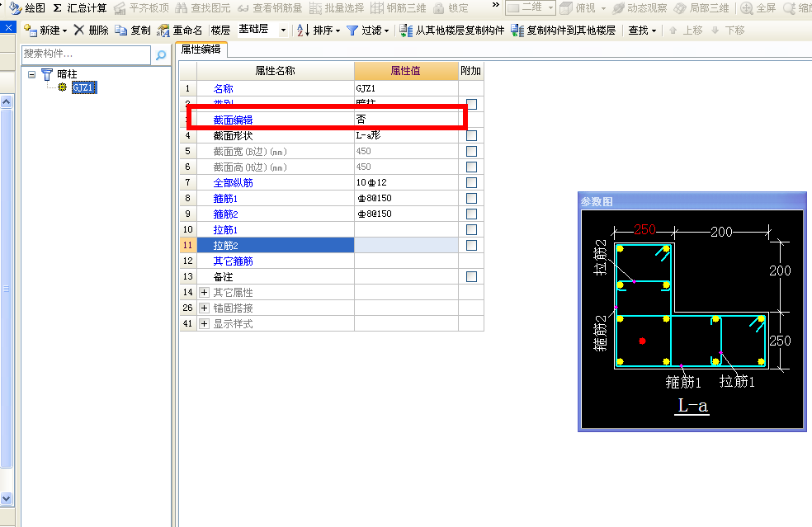Click 复制 to copy component
The height and width of the screenshot is (527, 812).
[x=133, y=30]
